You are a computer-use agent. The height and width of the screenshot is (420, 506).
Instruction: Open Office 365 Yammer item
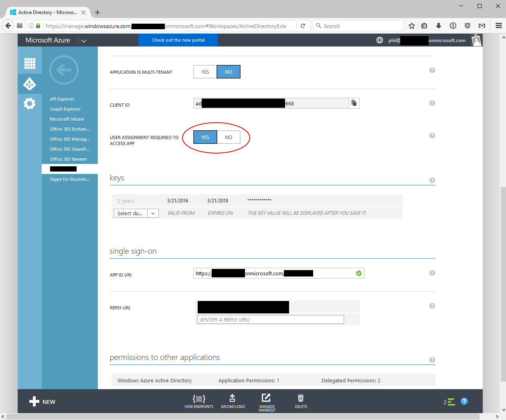(x=69, y=159)
